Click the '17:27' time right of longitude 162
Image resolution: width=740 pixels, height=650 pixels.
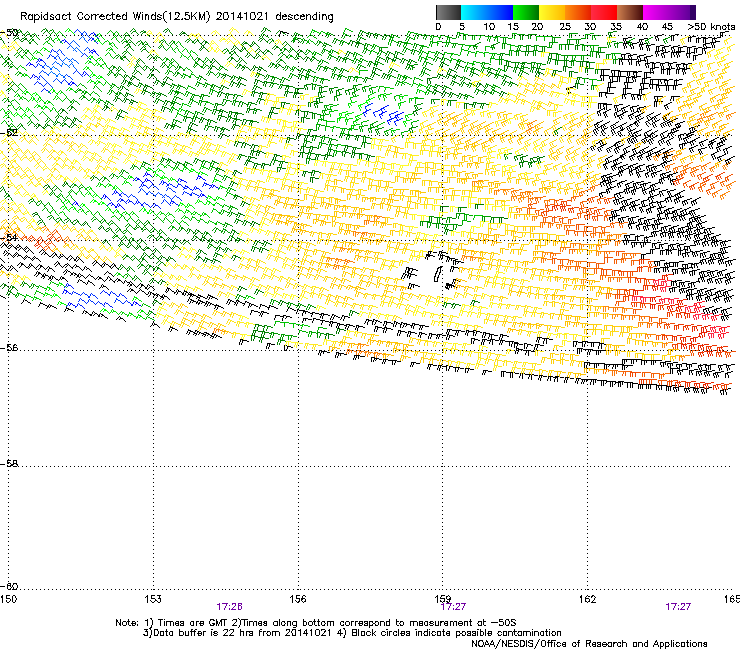678,607
